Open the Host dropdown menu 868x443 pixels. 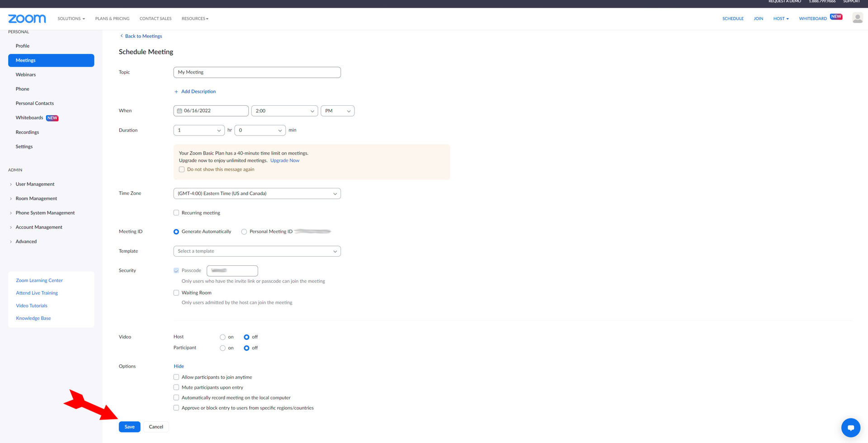click(781, 19)
